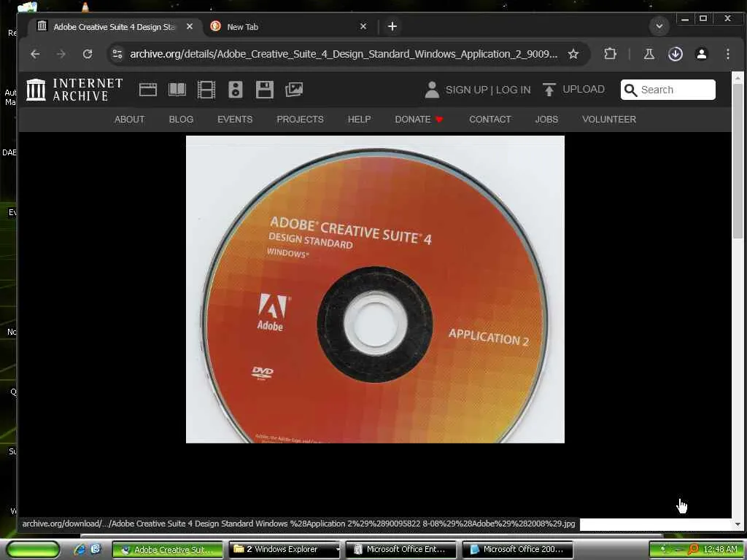Open the Audio speaker icon
747x560 pixels.
[236, 90]
